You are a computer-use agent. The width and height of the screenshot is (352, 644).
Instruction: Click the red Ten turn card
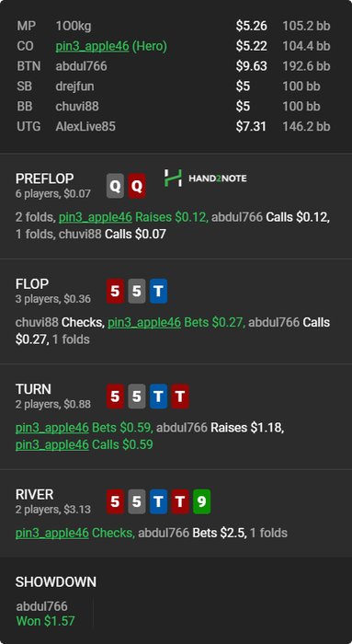pos(180,397)
